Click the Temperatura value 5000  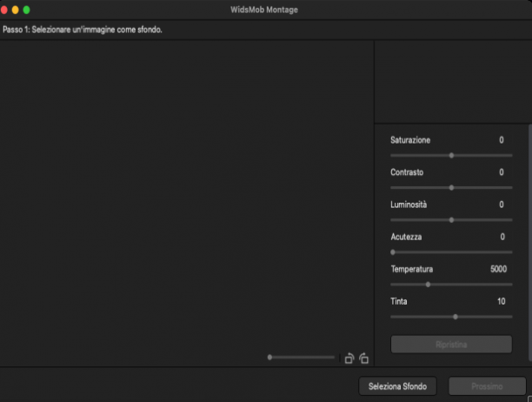point(498,269)
